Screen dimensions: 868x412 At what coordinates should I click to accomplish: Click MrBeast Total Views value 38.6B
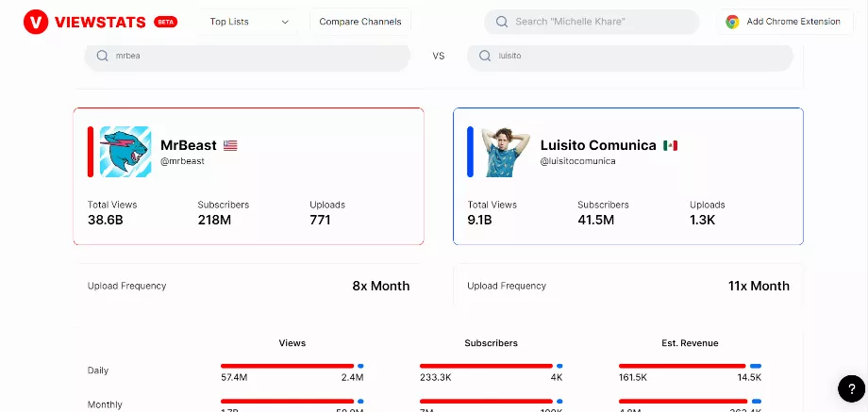(x=105, y=220)
